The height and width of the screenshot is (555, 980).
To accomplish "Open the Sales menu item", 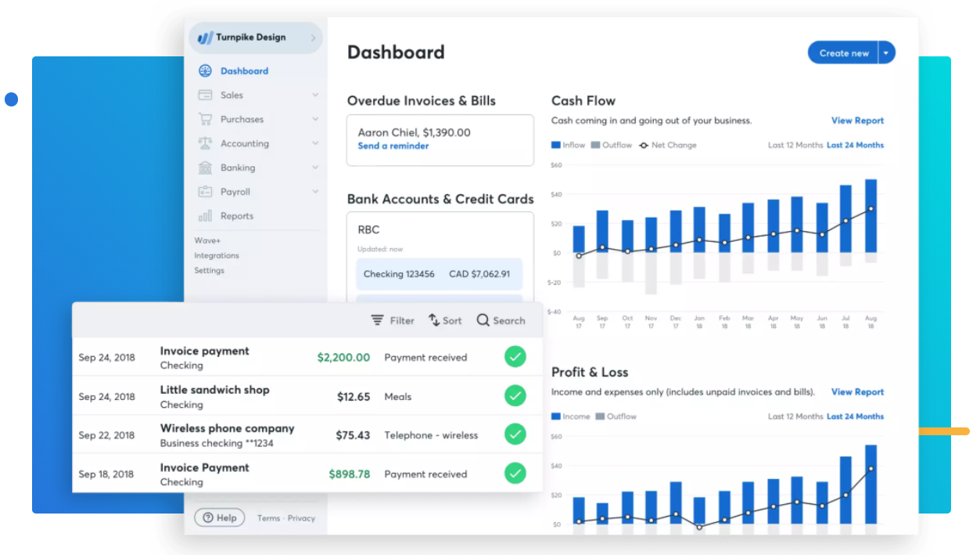I will coord(232,95).
